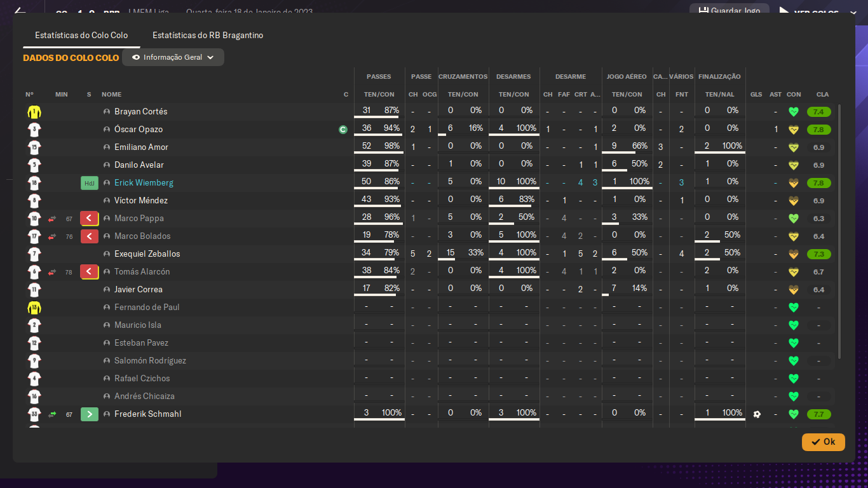
Task: Confirm with the Ok button
Action: coord(824,442)
